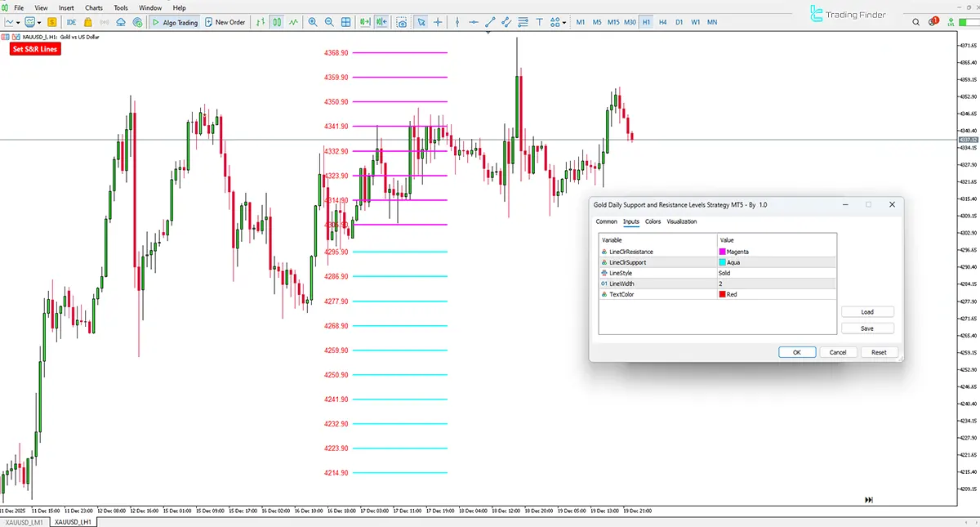
Task: Select the trendline drawing tool
Action: [490, 22]
